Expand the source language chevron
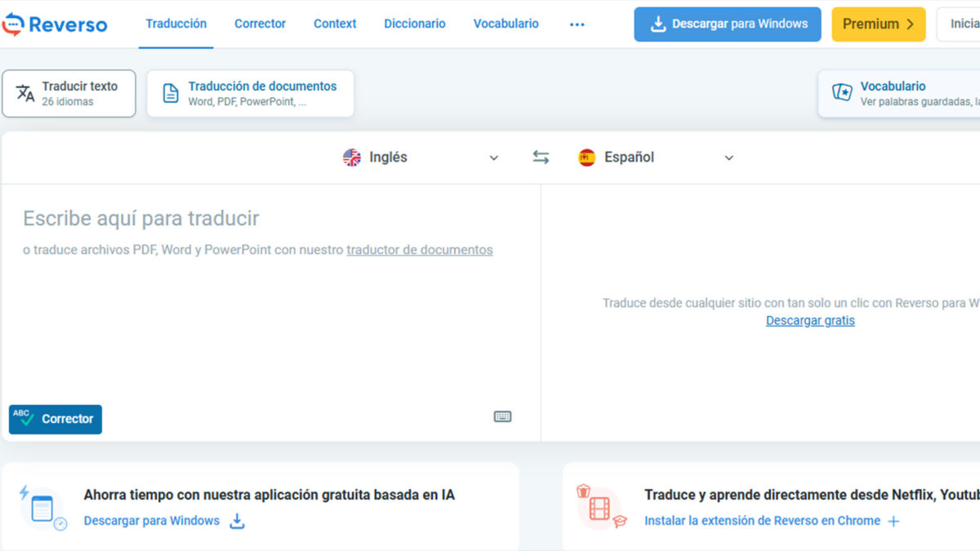Viewport: 980px width, 551px height. point(493,158)
